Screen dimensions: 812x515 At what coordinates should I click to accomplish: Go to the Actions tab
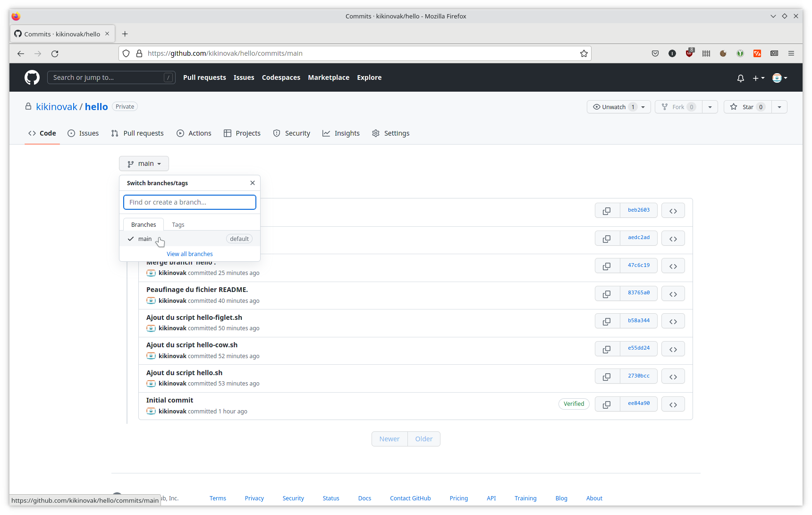click(194, 133)
